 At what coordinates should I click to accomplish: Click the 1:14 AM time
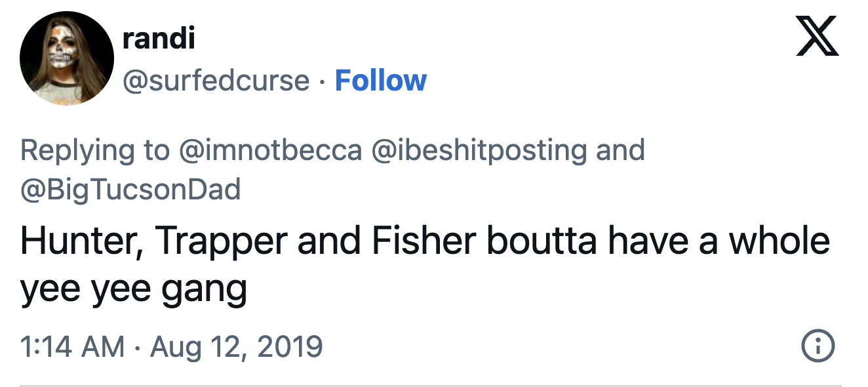pyautogui.click(x=72, y=346)
